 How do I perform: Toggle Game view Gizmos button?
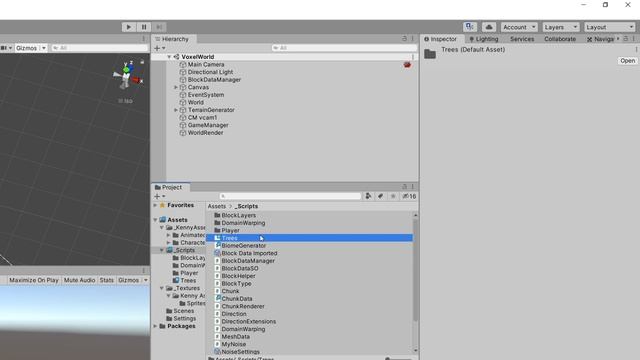[x=128, y=280]
